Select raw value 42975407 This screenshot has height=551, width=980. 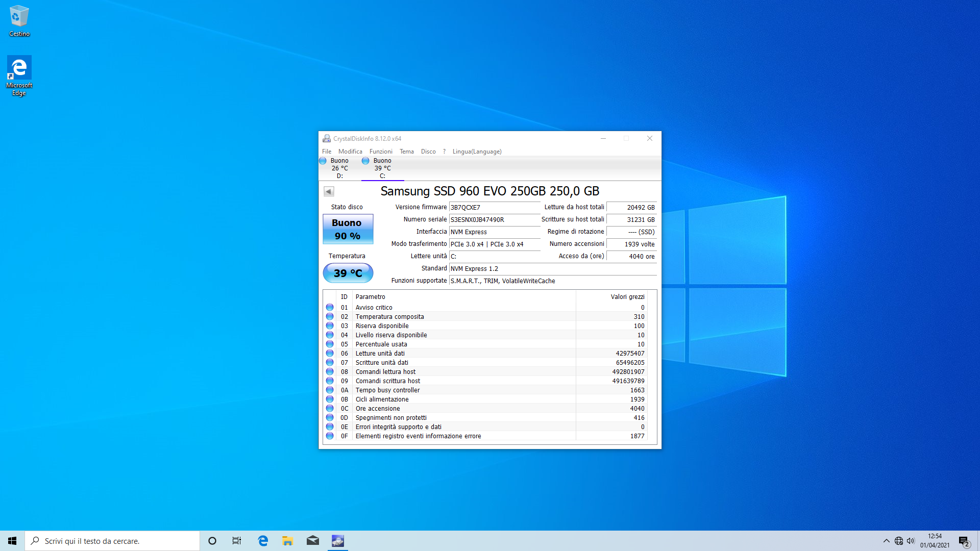pos(630,354)
